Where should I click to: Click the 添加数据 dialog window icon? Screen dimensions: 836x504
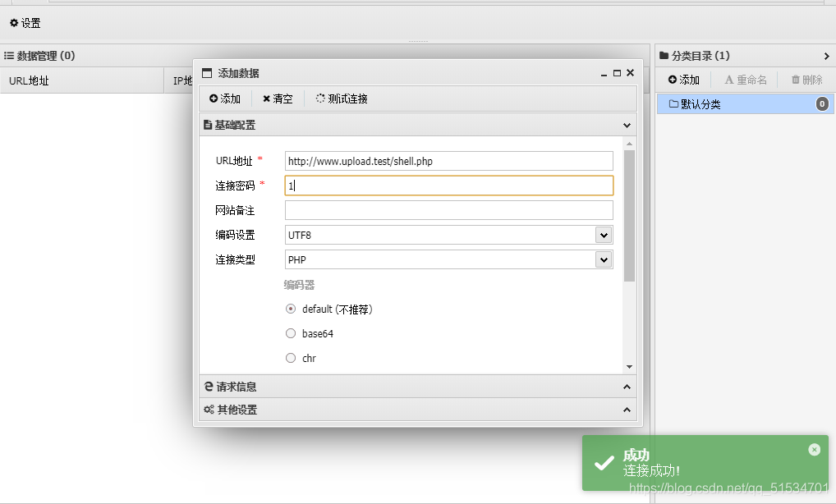click(207, 73)
